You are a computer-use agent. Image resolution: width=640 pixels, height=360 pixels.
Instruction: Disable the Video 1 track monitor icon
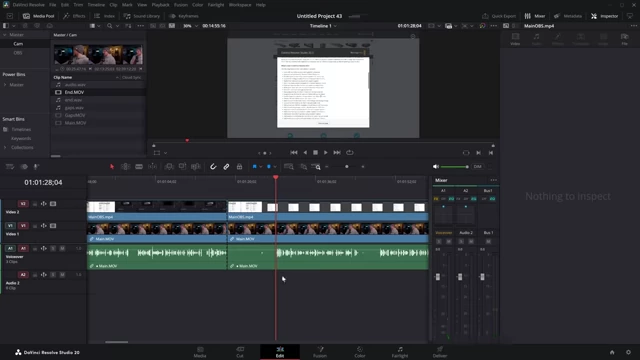53,226
